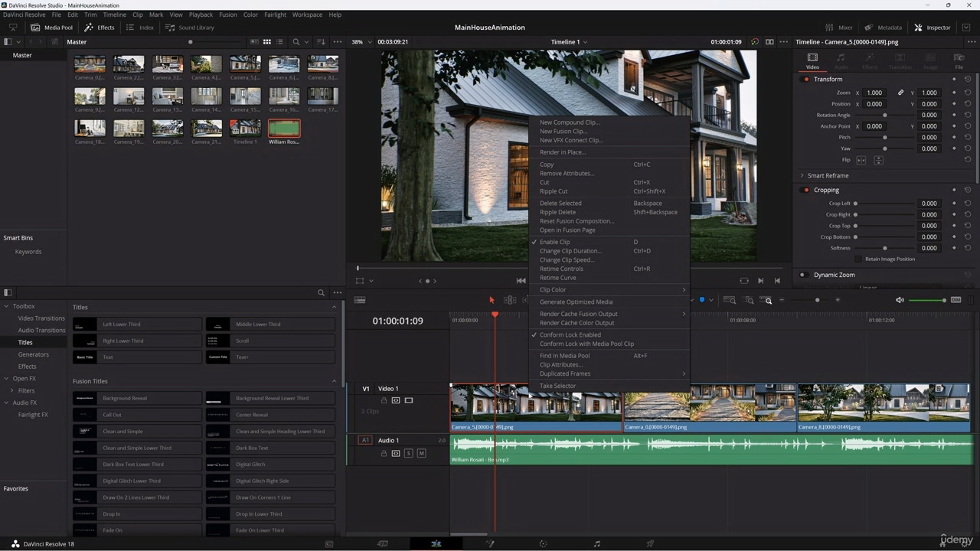Viewport: 980px width, 551px height.
Task: Open the Index panel button
Action: [x=140, y=28]
